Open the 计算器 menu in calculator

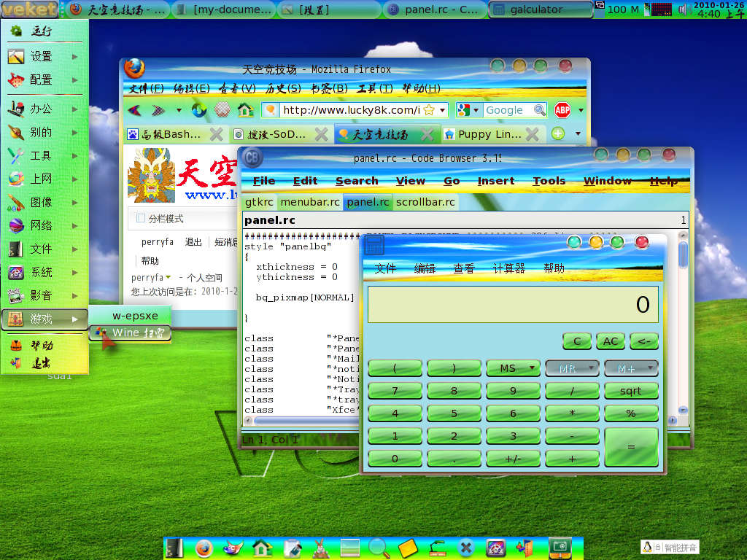(x=508, y=268)
